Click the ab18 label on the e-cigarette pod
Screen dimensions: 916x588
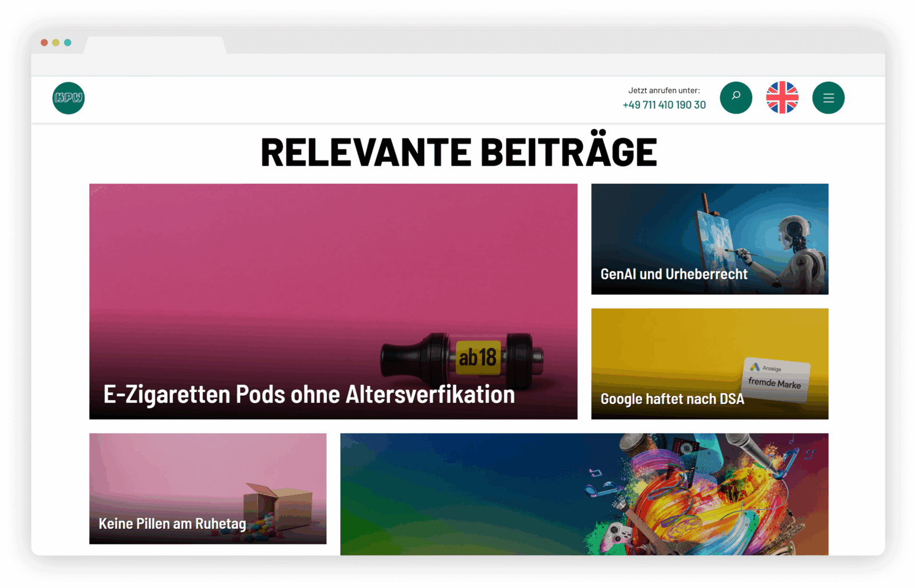point(478,358)
